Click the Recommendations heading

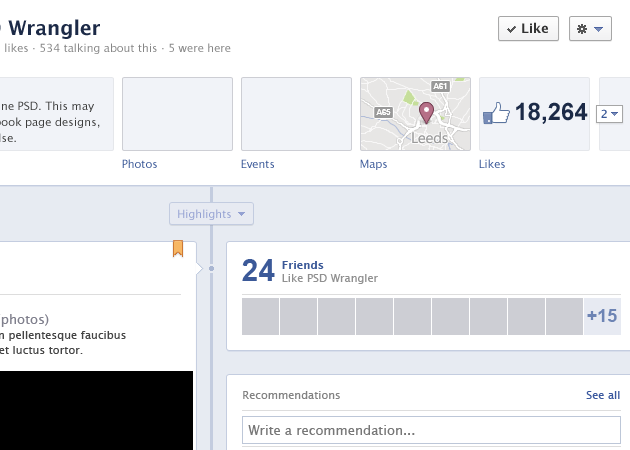click(x=291, y=395)
